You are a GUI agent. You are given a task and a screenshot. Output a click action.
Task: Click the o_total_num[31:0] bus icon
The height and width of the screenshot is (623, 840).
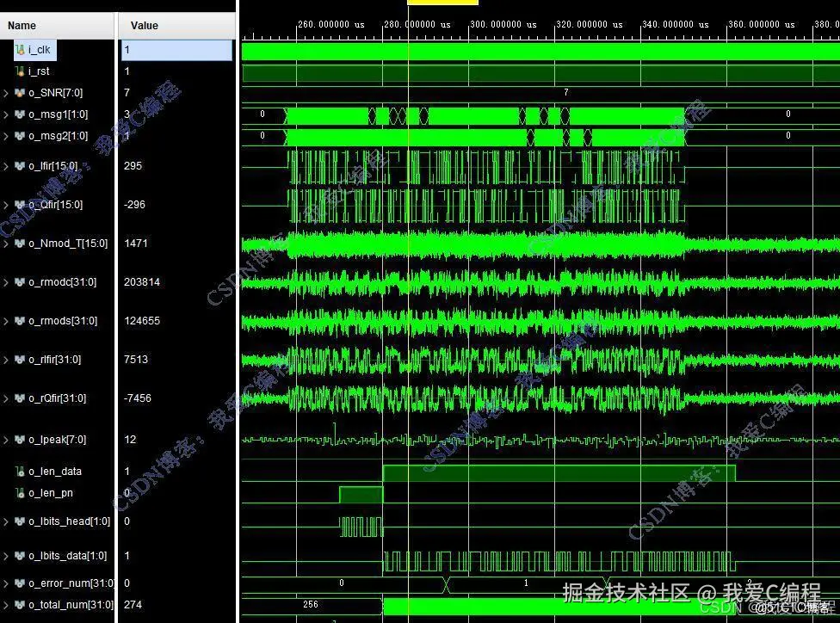20,604
